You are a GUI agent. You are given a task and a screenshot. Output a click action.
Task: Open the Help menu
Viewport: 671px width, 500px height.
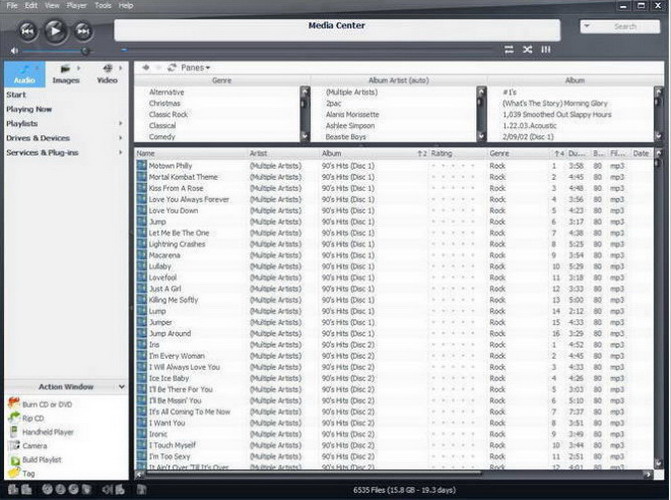(126, 6)
